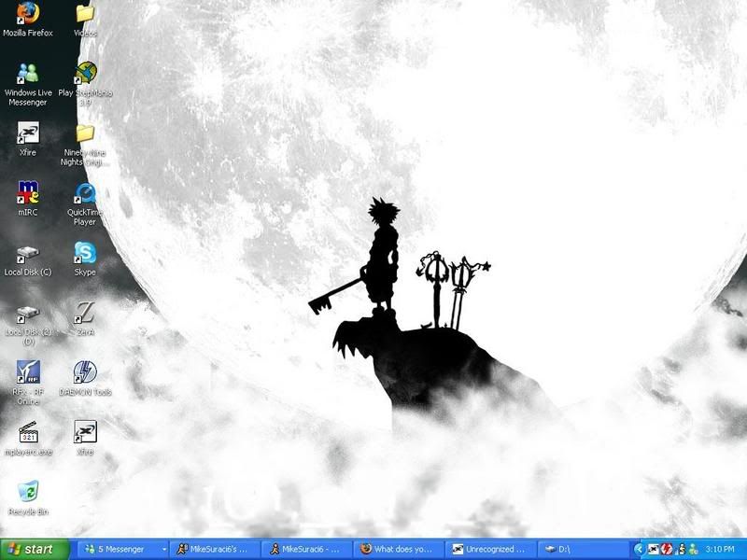Select the Play StepMania desktop shortcut
The width and height of the screenshot is (747, 560).
(x=85, y=84)
